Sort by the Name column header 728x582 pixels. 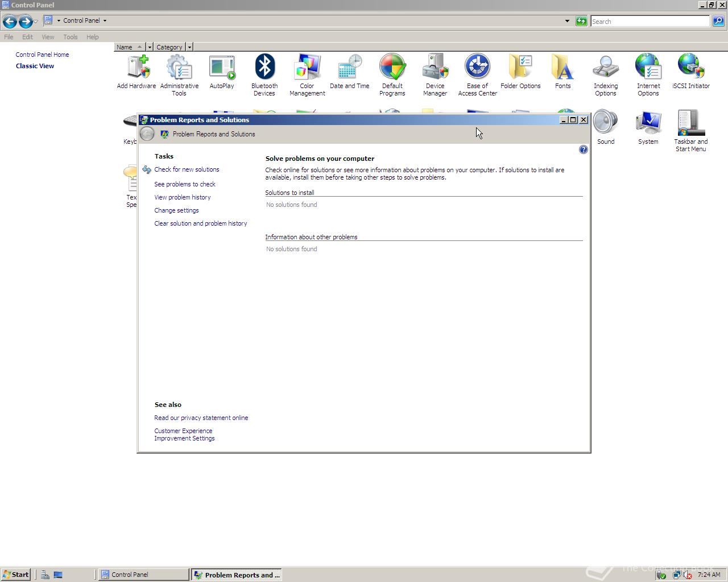[x=130, y=47]
